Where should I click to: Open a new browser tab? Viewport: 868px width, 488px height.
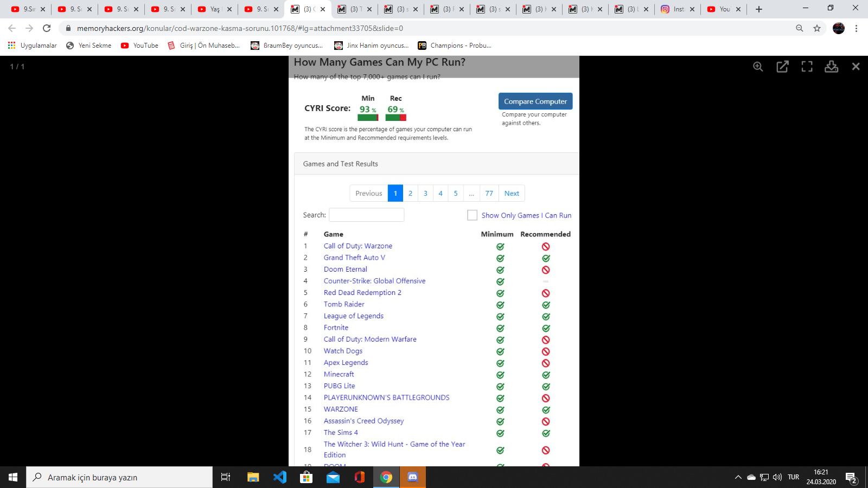coord(759,9)
